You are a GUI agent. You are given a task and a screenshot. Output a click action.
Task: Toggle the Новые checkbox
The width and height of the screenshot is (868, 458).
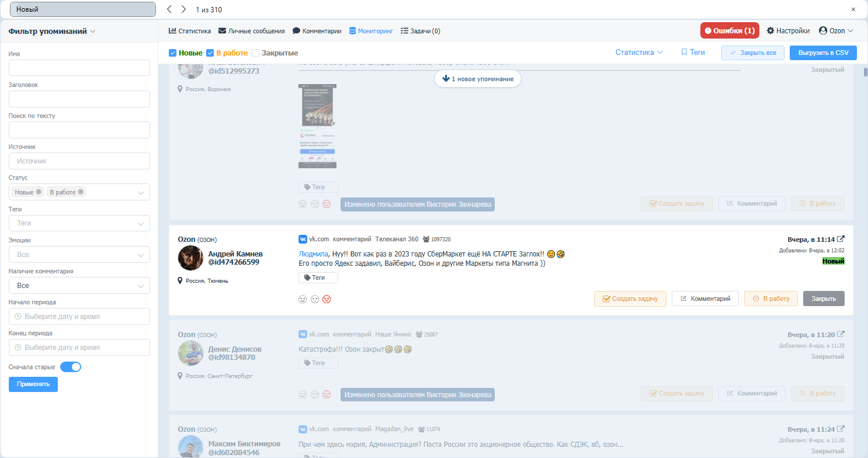coord(173,53)
